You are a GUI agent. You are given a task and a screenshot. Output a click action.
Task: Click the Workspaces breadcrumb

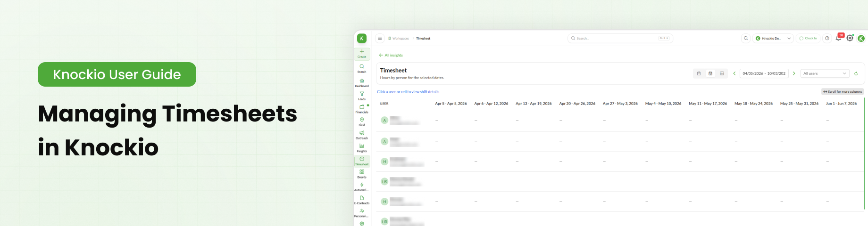[x=399, y=39]
